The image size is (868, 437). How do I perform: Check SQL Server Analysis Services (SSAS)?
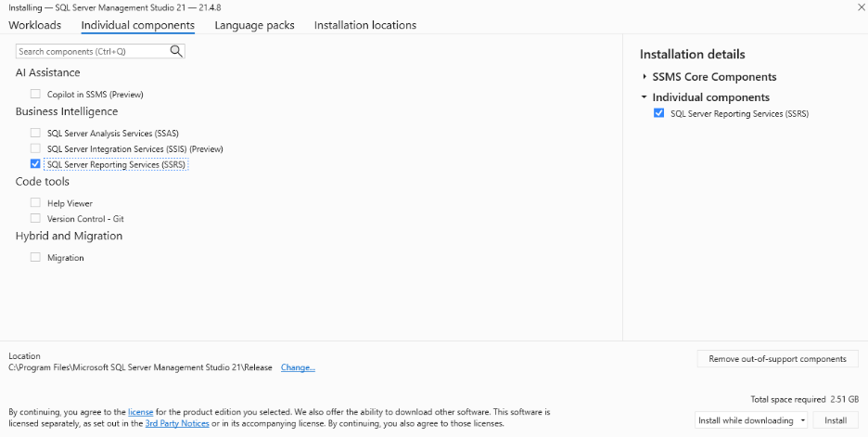tap(35, 133)
